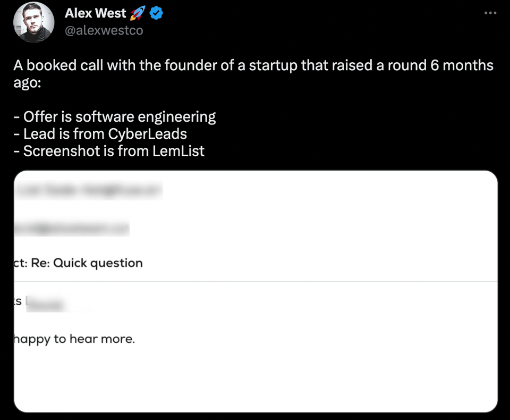Click the word LemList in the tweet

tap(178, 151)
